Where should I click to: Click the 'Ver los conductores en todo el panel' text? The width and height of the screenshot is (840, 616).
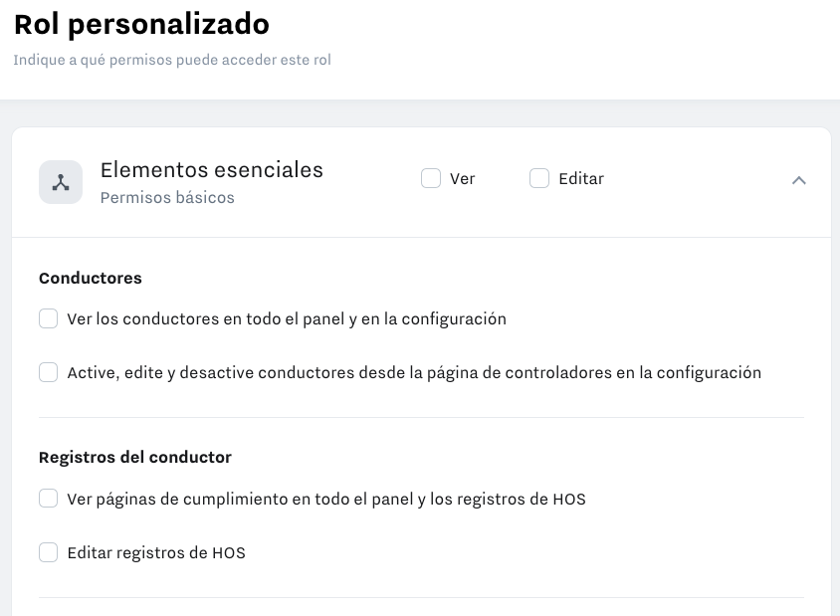pyautogui.click(x=287, y=319)
